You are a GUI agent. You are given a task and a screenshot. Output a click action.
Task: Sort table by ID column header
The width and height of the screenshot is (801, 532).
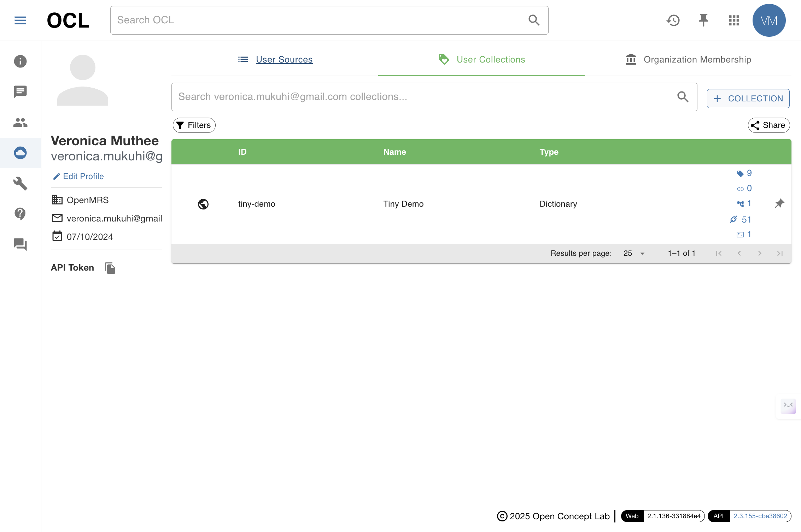[242, 152]
